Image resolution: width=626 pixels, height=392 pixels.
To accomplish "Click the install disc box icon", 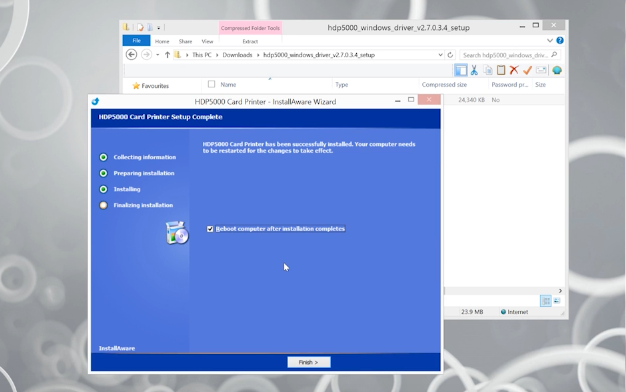I will pyautogui.click(x=177, y=232).
